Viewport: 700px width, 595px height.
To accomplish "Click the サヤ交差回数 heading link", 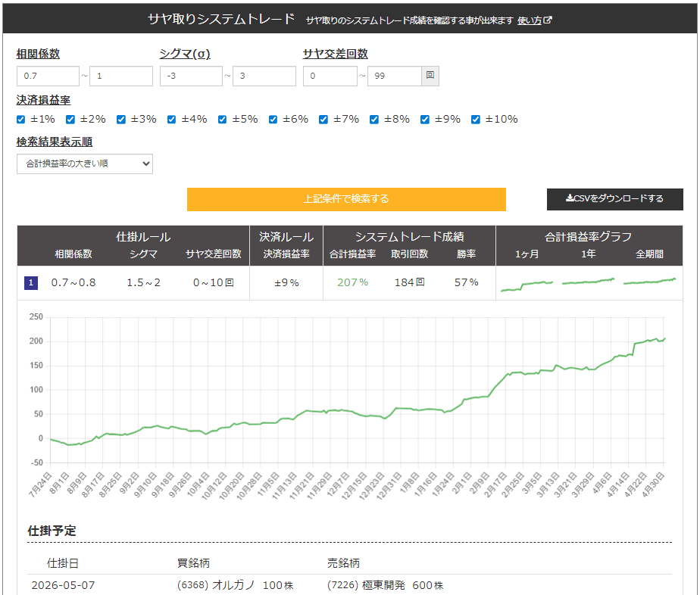I will [x=336, y=54].
